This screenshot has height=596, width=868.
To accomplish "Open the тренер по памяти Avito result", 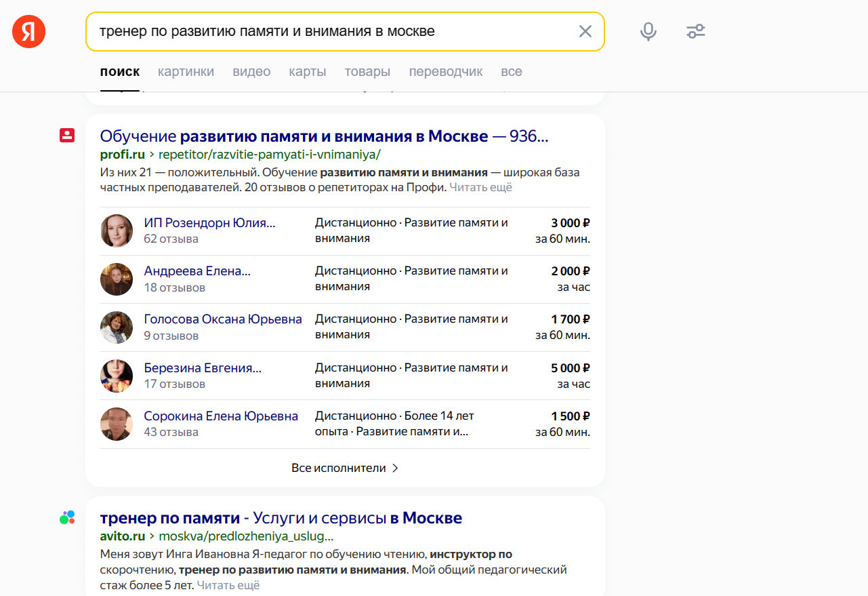I will click(x=280, y=517).
